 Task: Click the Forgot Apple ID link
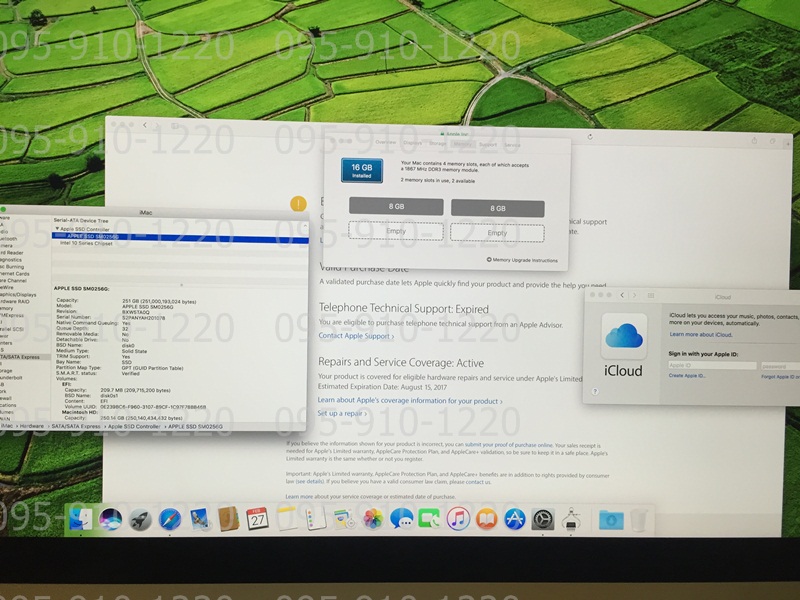(x=781, y=377)
